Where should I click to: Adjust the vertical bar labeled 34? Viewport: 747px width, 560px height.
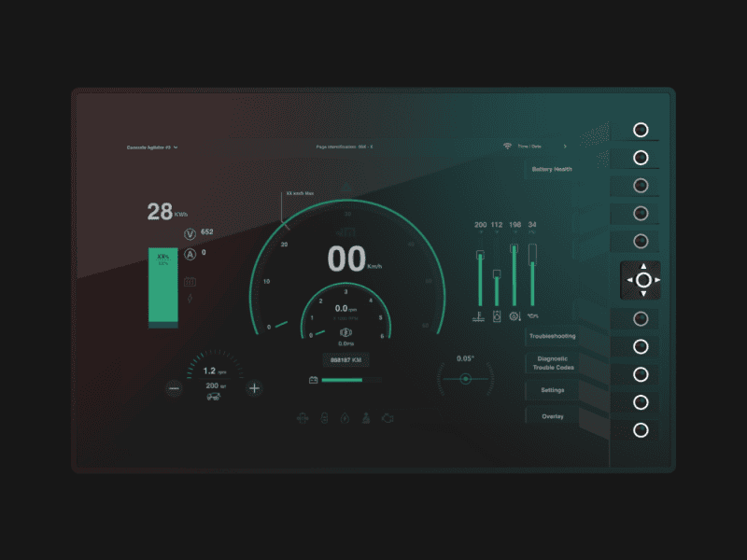[532, 275]
